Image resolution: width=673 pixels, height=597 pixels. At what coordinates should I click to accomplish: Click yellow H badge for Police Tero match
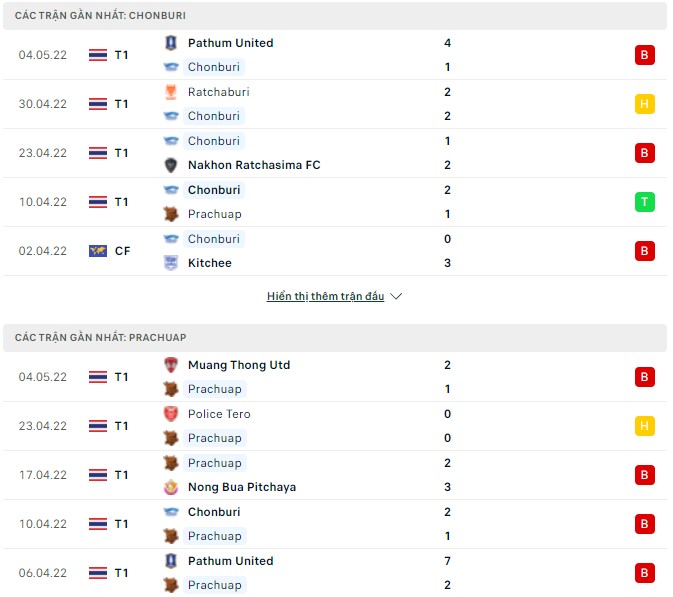(x=645, y=426)
